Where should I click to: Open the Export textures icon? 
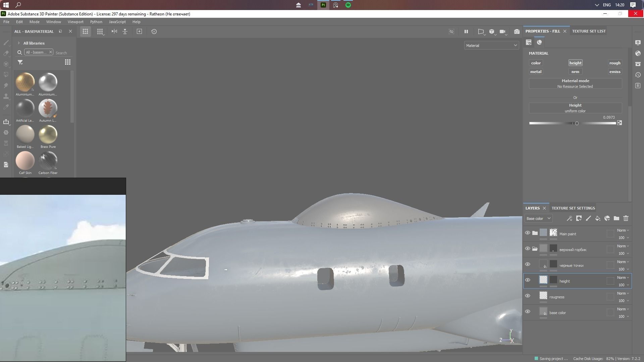point(6,122)
